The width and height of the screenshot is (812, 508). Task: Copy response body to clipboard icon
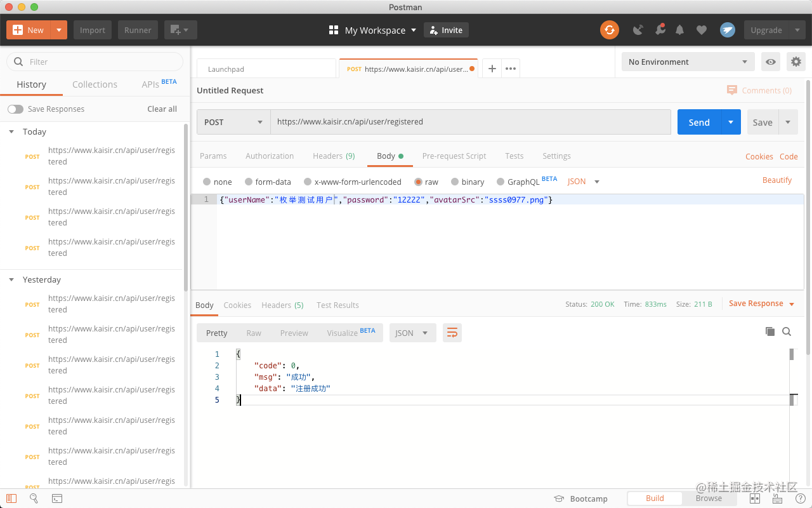770,331
